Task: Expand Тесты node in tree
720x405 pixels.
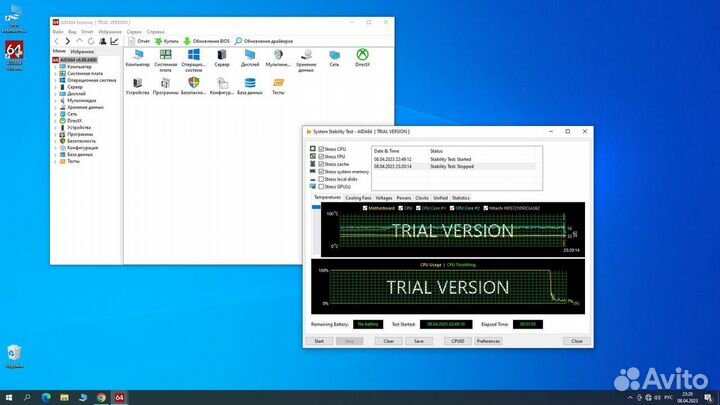Action: pos(56,162)
